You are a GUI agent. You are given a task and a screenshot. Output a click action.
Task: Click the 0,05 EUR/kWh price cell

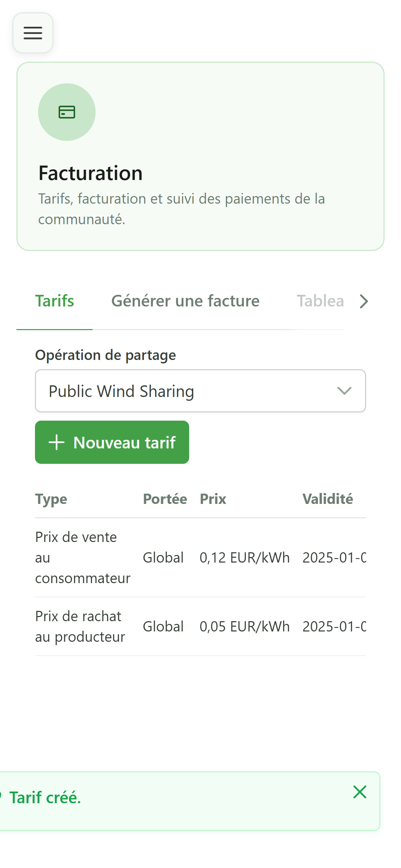pyautogui.click(x=245, y=627)
